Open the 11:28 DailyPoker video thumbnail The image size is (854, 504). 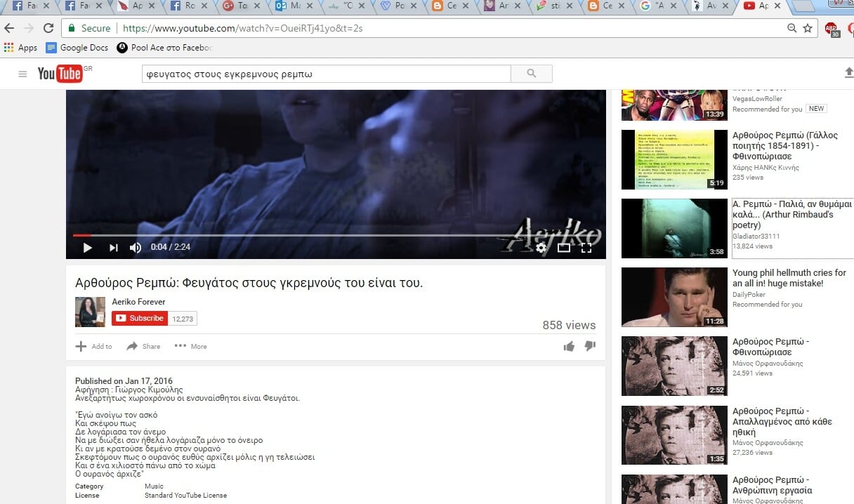pyautogui.click(x=674, y=297)
